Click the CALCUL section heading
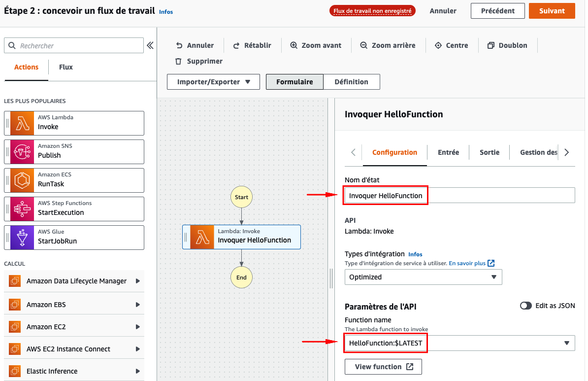The width and height of the screenshot is (588, 381). [15, 264]
